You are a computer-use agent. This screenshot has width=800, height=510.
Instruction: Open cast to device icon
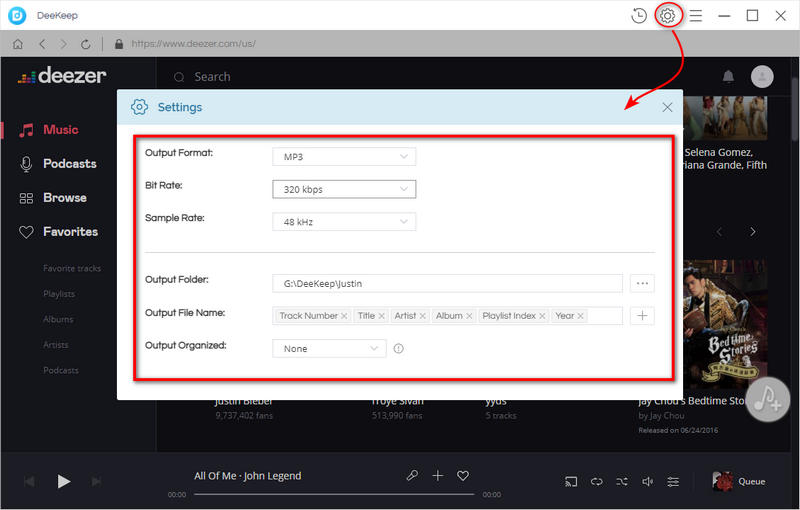(x=571, y=481)
